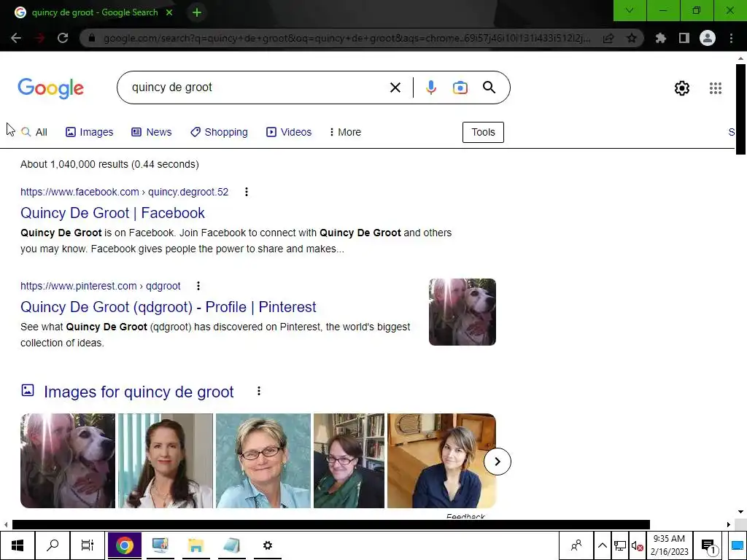The width and height of the screenshot is (747, 560).
Task: Click the share page icon in address bar
Action: pyautogui.click(x=608, y=38)
